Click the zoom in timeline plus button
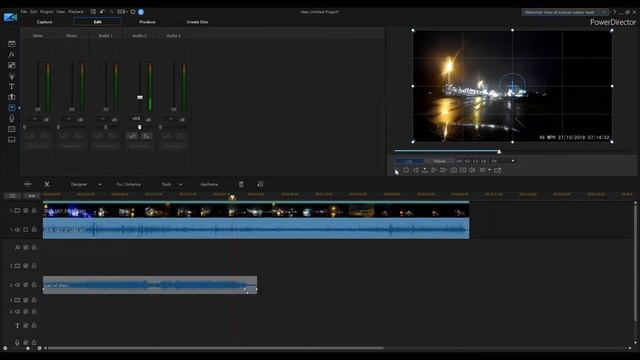The width and height of the screenshot is (640, 360). pyautogui.click(x=39, y=348)
